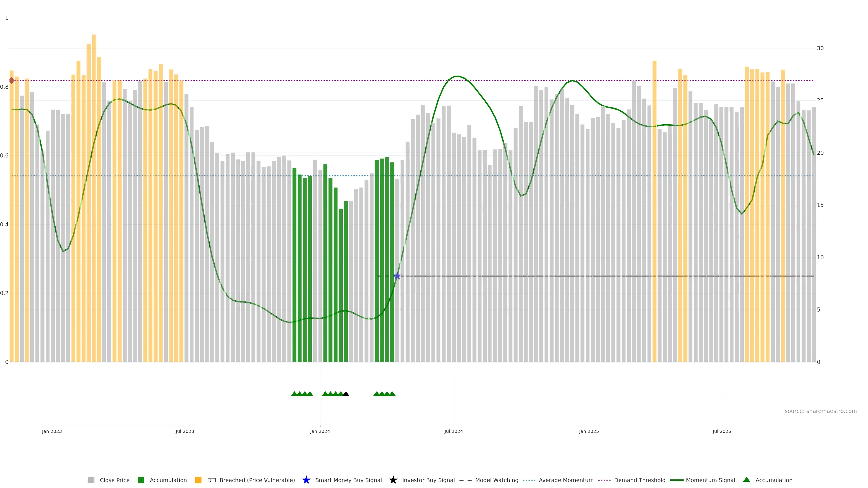The image size is (868, 488).
Task: Click the green Accumulation triangle in legend
Action: (x=746, y=480)
